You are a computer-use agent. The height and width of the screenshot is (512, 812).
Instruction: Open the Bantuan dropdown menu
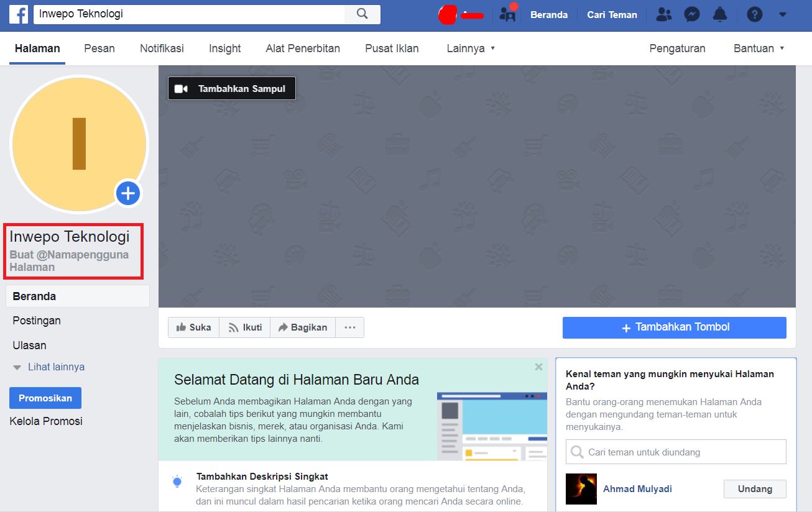(x=759, y=48)
